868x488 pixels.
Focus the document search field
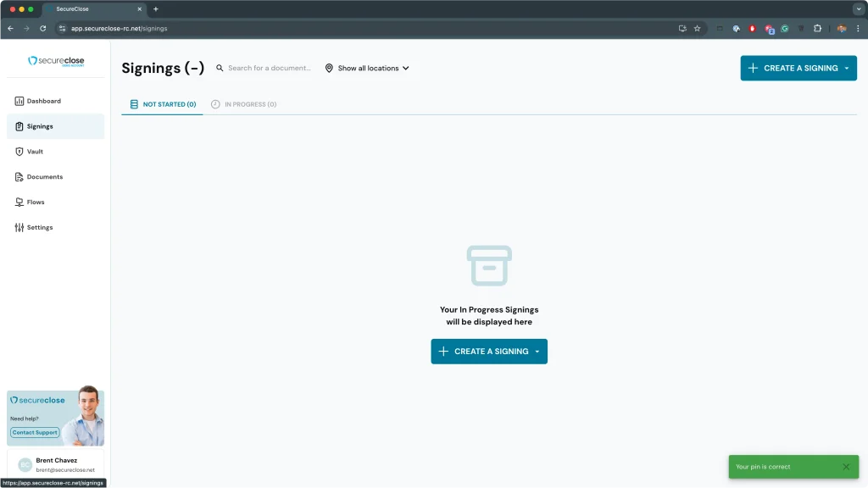point(270,68)
